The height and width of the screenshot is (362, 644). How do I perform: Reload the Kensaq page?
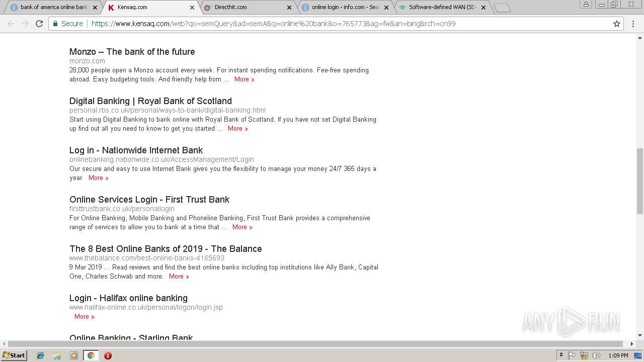39,24
